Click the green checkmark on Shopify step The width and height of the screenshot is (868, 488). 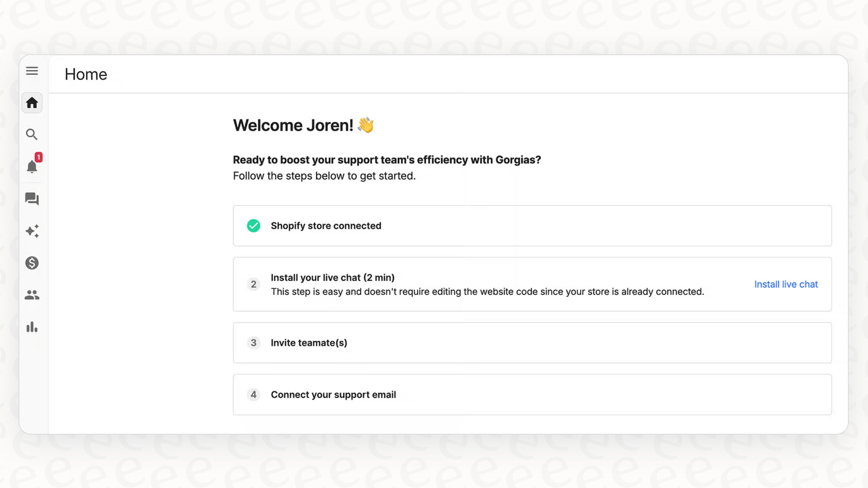click(254, 226)
